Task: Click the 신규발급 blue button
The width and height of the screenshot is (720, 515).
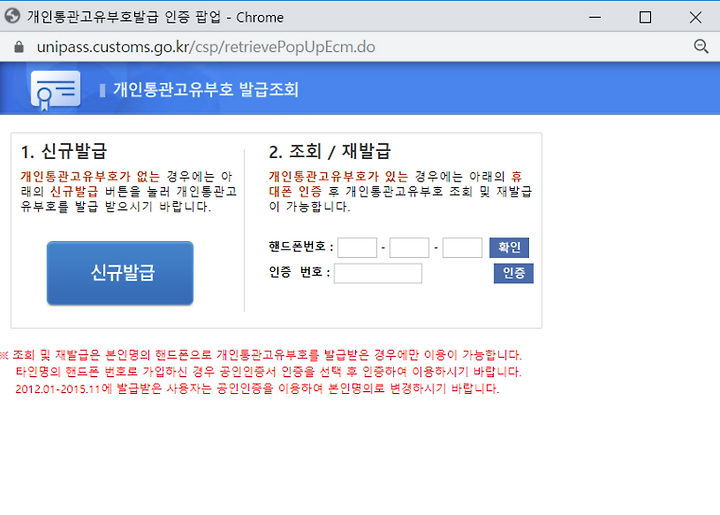Action: 120,273
